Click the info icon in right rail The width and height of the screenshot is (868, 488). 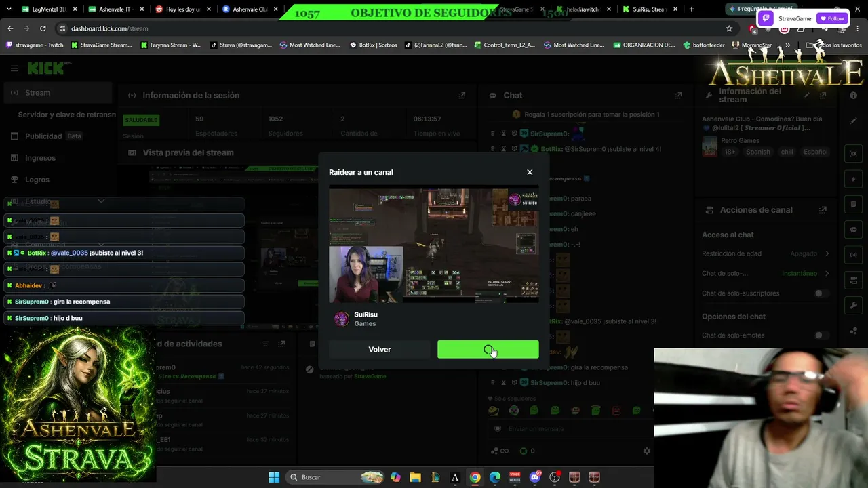coord(853,96)
